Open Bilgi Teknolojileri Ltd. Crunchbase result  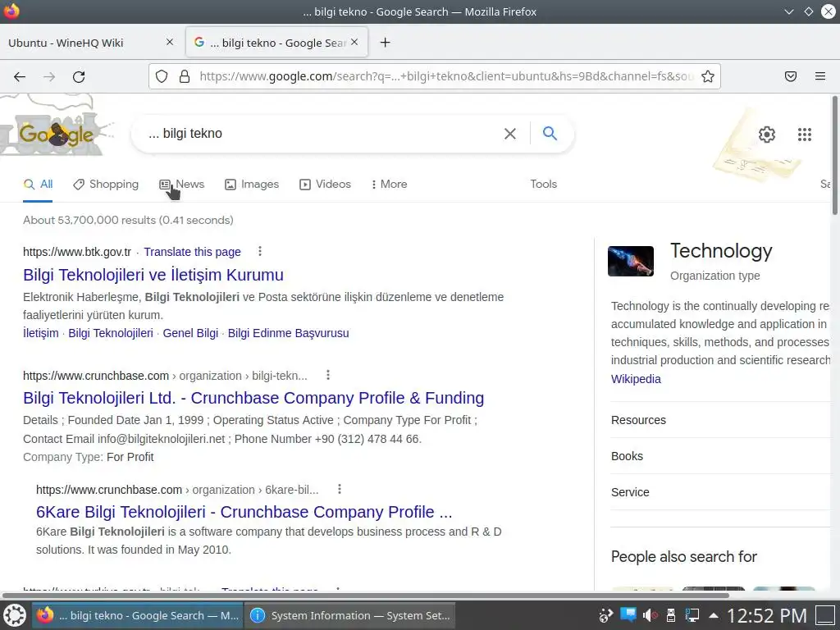point(253,398)
